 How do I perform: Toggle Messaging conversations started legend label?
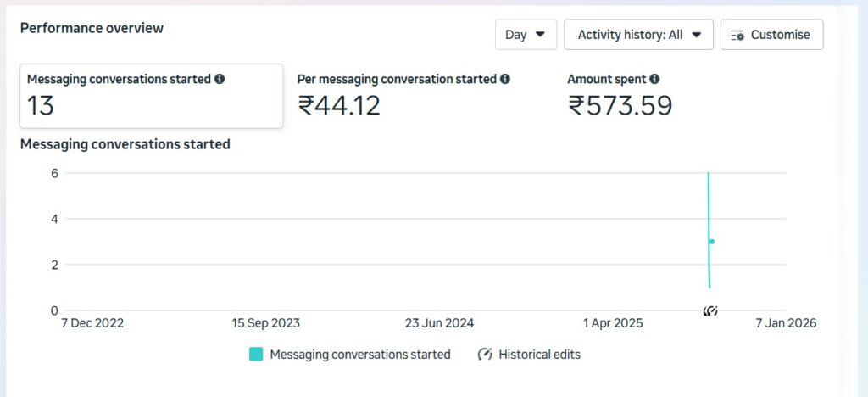pyautogui.click(x=359, y=355)
